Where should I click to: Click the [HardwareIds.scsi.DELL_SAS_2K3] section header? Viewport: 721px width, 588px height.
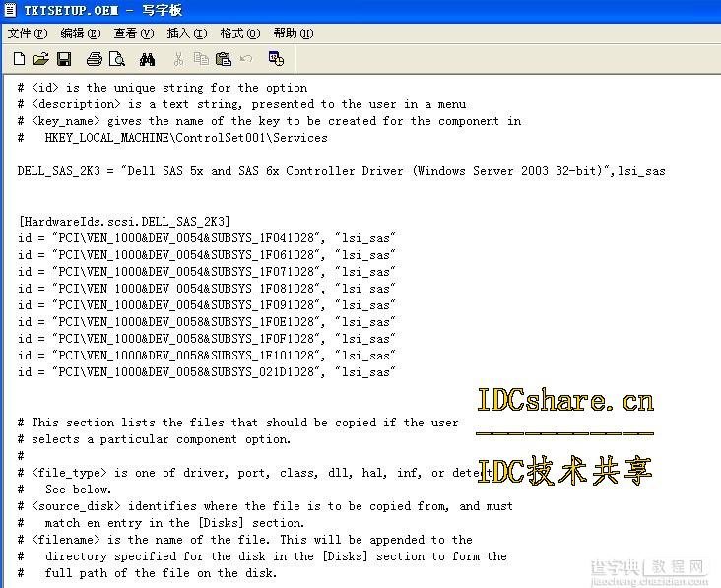point(124,222)
